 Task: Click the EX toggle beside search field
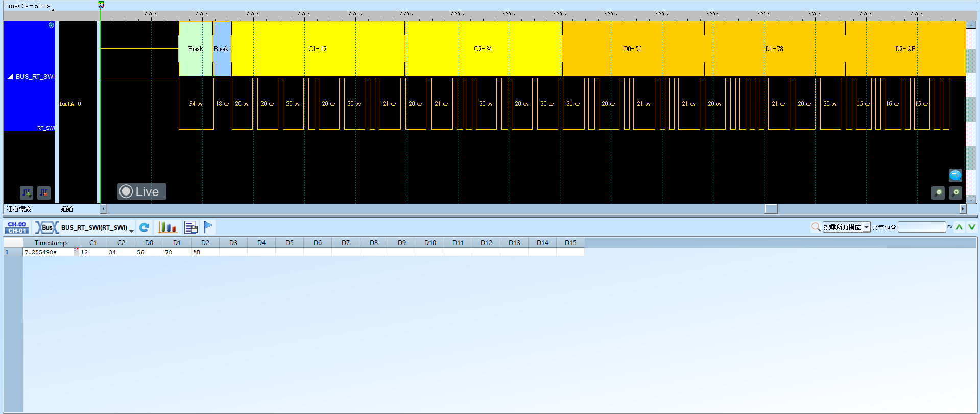pos(950,227)
